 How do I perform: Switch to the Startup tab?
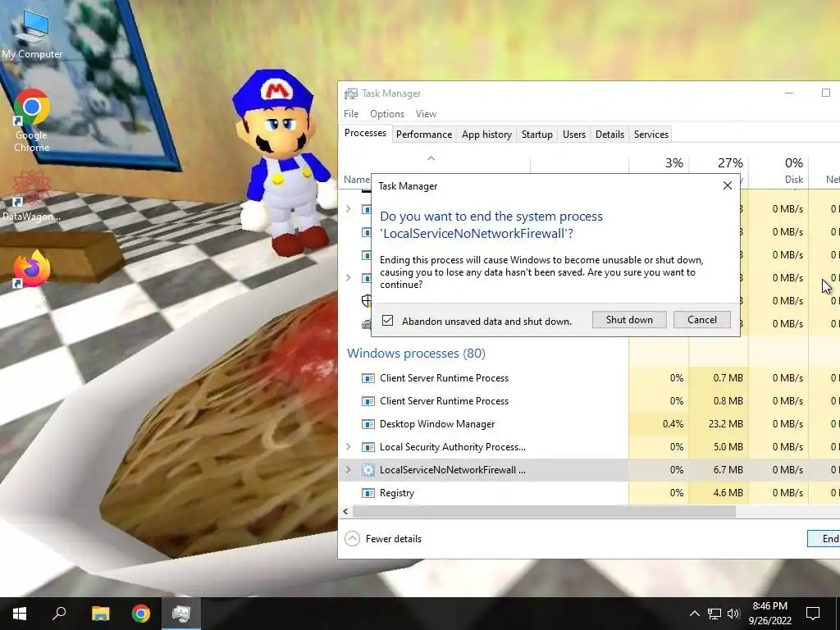(x=536, y=134)
